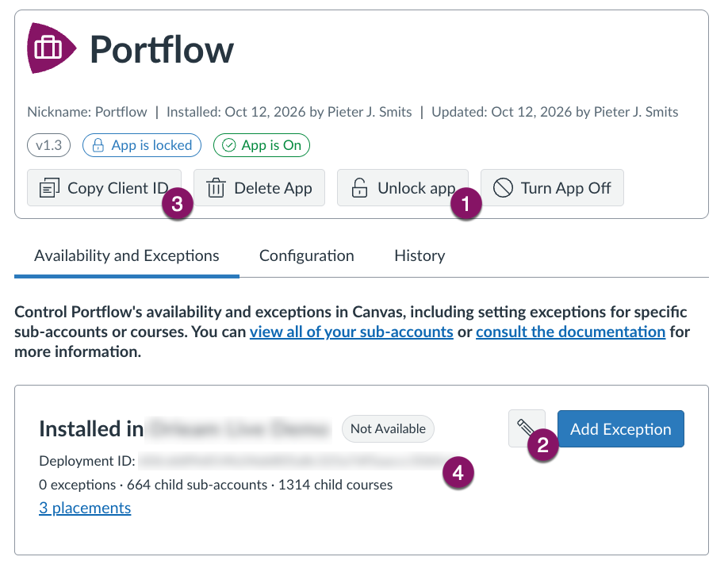Switch to the Configuration tab

tap(306, 255)
